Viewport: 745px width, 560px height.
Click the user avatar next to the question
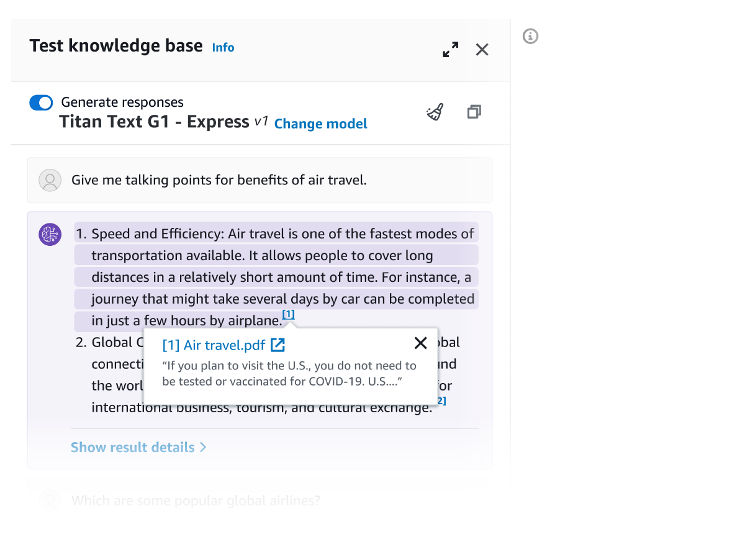50,180
